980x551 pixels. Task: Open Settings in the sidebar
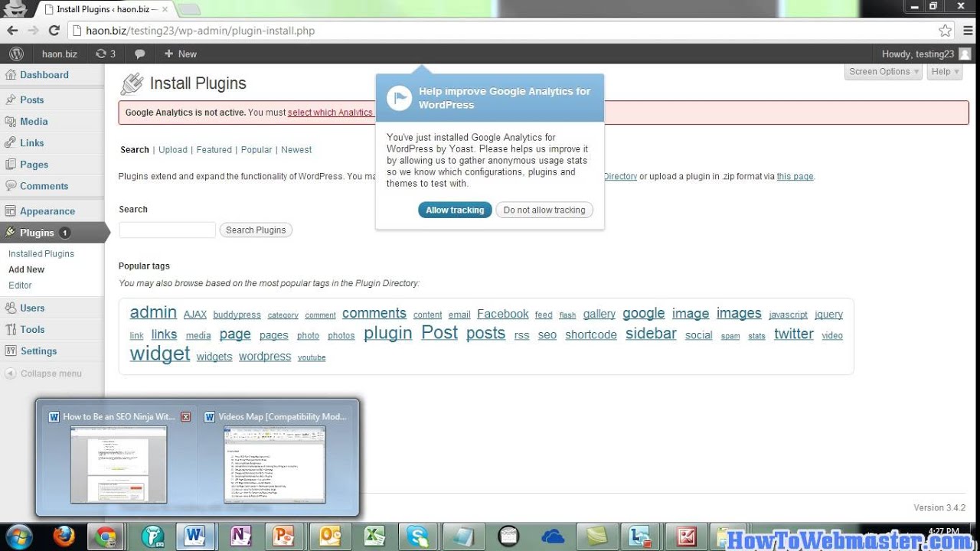38,350
